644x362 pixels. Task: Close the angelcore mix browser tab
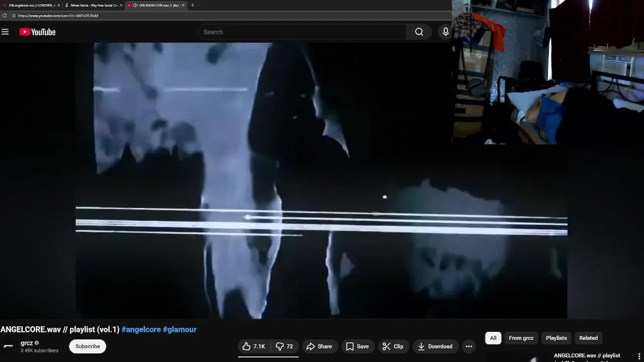click(x=58, y=5)
